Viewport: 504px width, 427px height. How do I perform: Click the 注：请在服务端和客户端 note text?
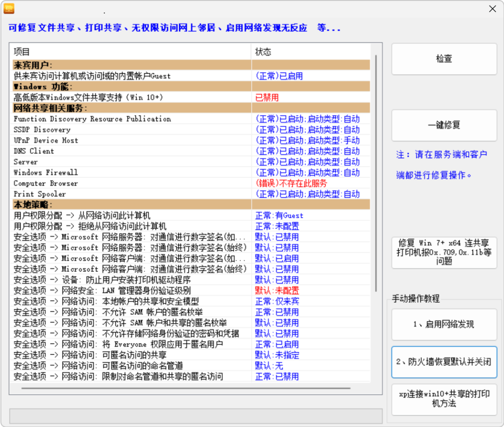pos(441,165)
